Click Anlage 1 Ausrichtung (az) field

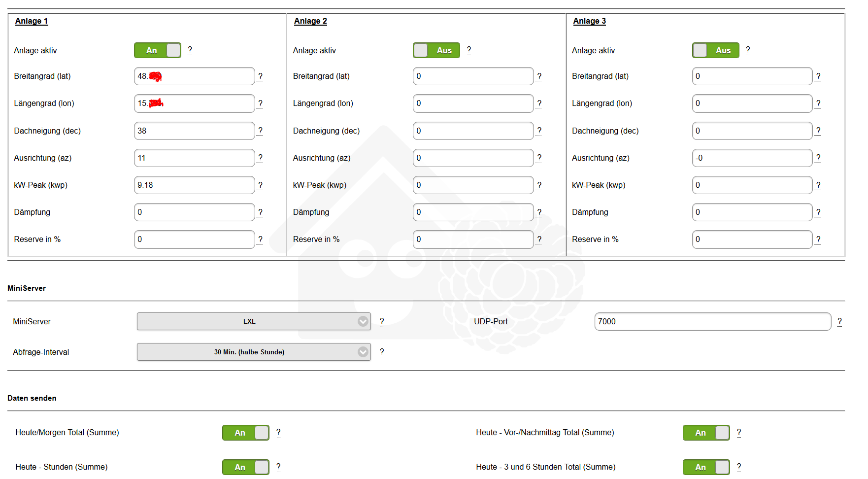195,158
